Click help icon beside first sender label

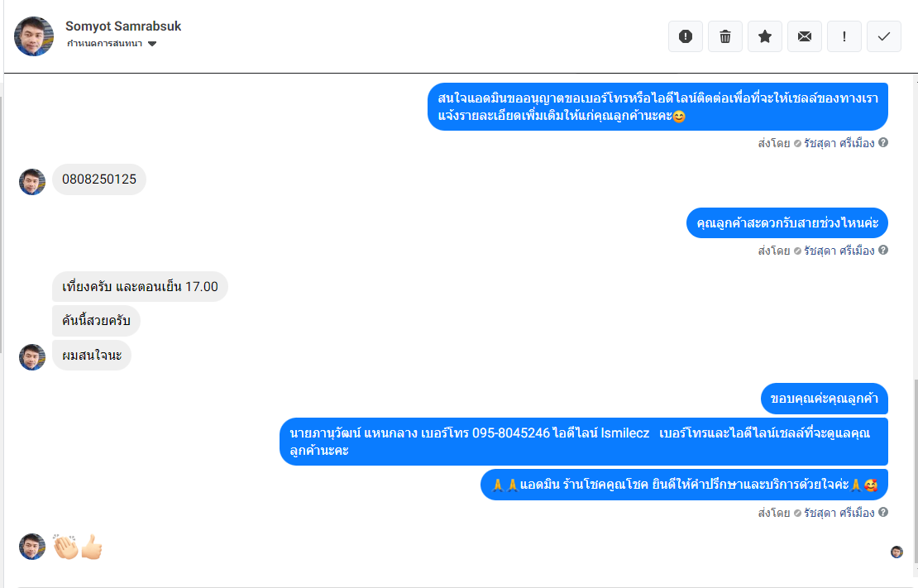click(883, 142)
